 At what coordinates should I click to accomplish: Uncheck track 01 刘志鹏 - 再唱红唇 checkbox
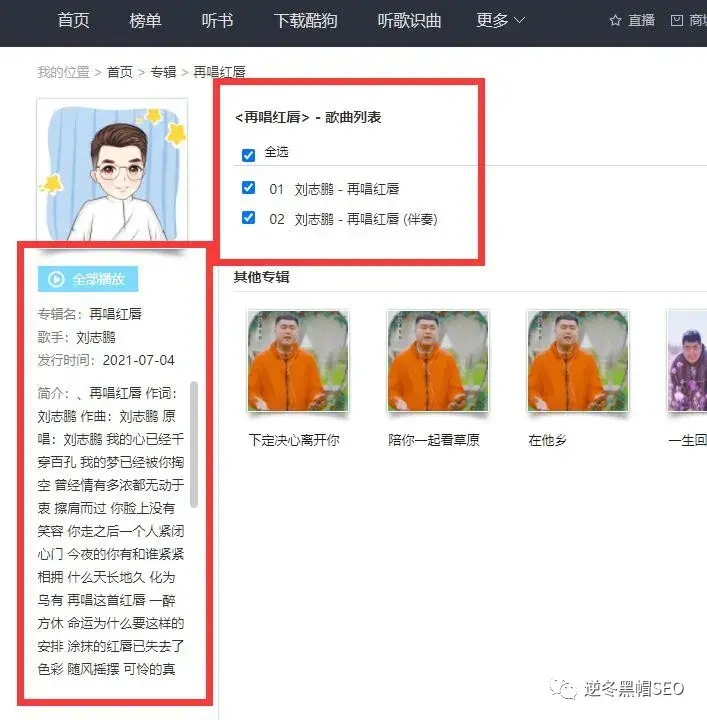(x=248, y=187)
